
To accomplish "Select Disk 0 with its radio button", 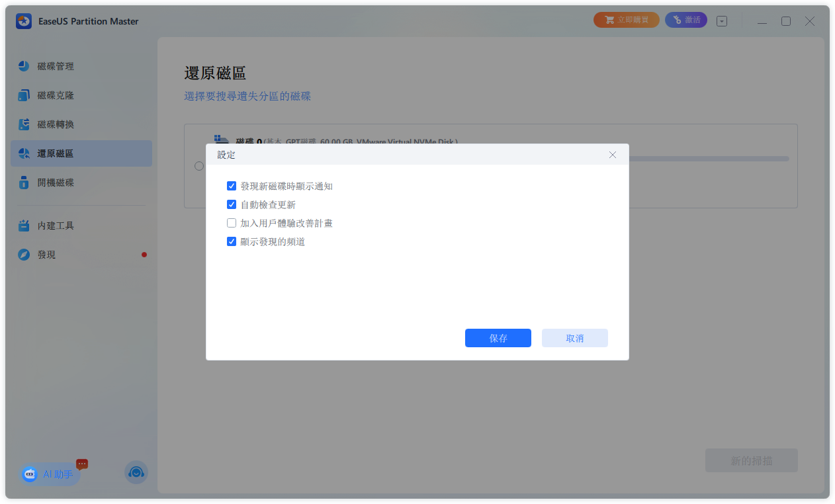I will point(198,166).
